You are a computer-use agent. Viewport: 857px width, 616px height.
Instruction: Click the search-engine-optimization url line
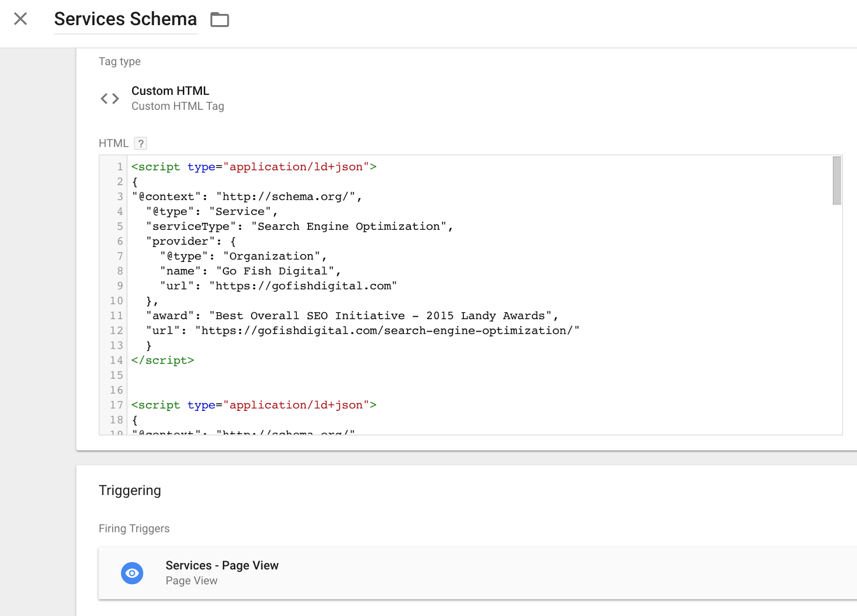click(x=363, y=331)
